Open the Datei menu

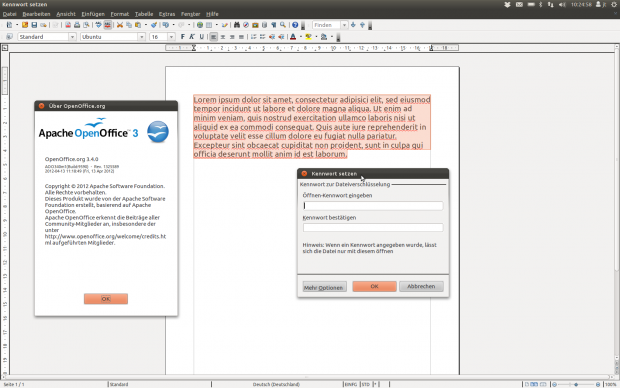9,14
